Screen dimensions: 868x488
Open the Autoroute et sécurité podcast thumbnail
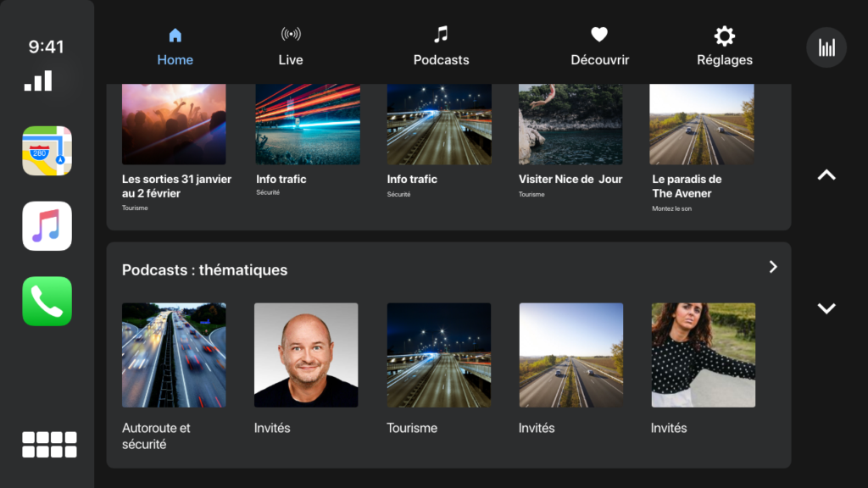tap(174, 355)
